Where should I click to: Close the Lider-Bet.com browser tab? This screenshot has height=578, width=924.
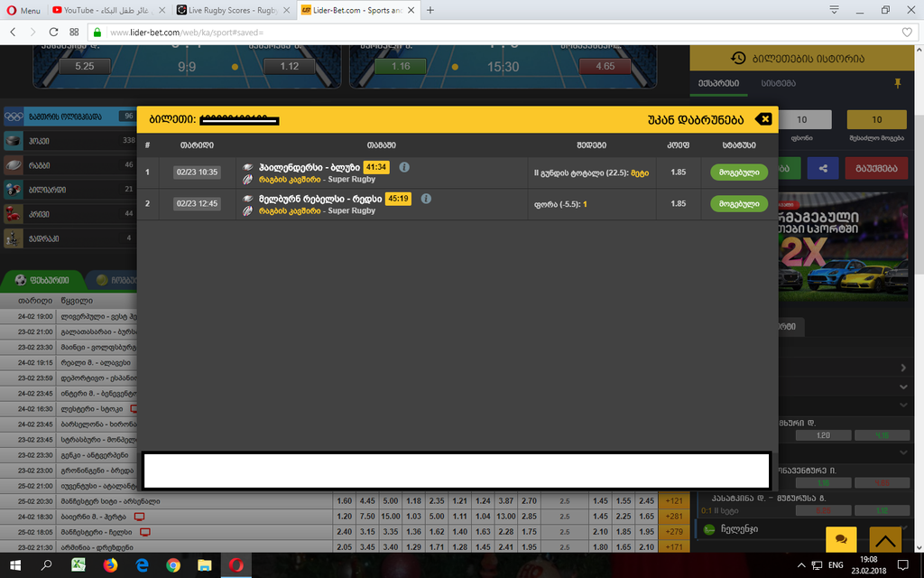coord(411,10)
